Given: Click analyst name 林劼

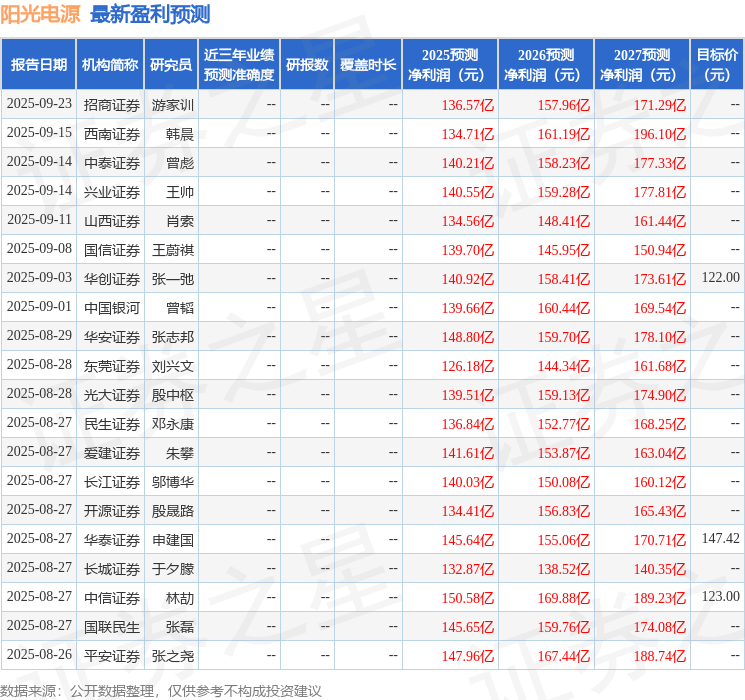Looking at the screenshot, I should click(180, 598).
